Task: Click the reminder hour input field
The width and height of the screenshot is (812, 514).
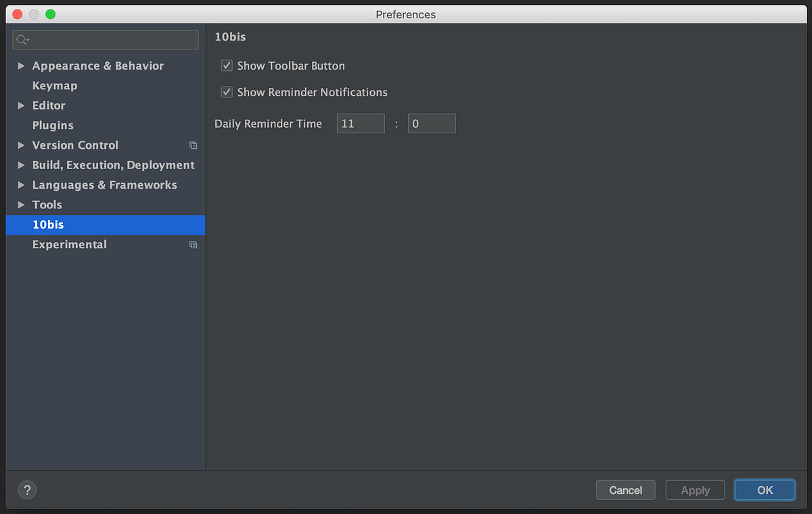Action: tap(361, 123)
